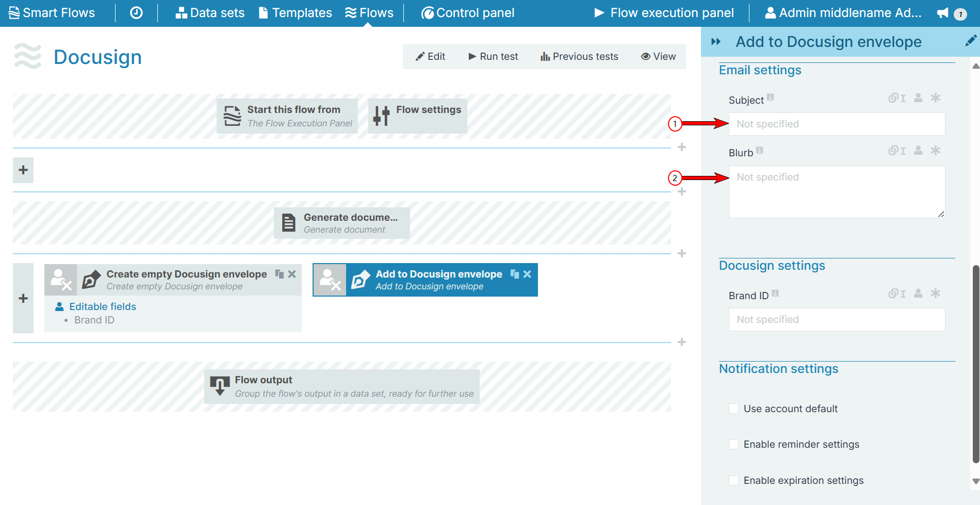Switch to the Templates section
Screen dimensions: 980x505
click(x=295, y=12)
